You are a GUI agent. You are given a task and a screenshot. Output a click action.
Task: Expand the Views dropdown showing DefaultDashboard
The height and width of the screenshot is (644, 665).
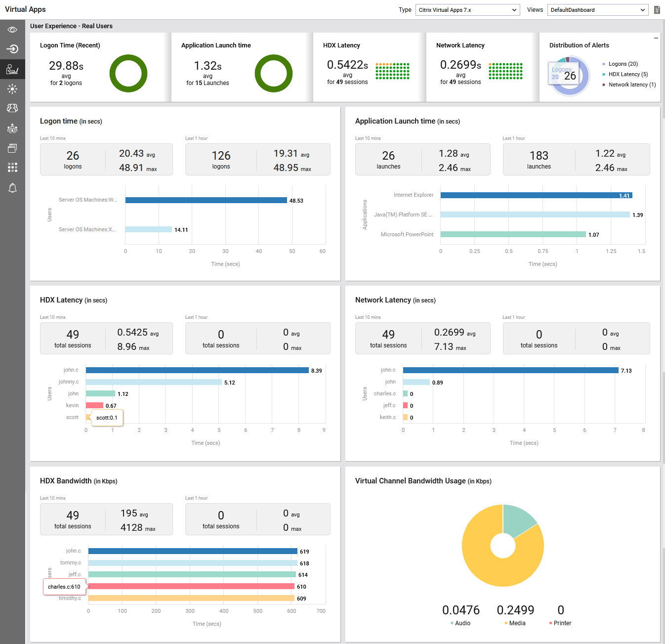coord(597,10)
